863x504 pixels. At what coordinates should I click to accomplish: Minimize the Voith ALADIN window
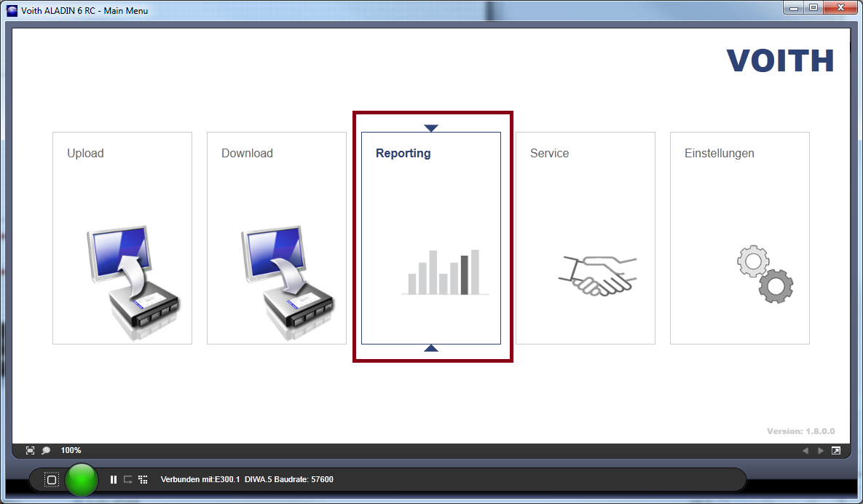click(x=794, y=8)
